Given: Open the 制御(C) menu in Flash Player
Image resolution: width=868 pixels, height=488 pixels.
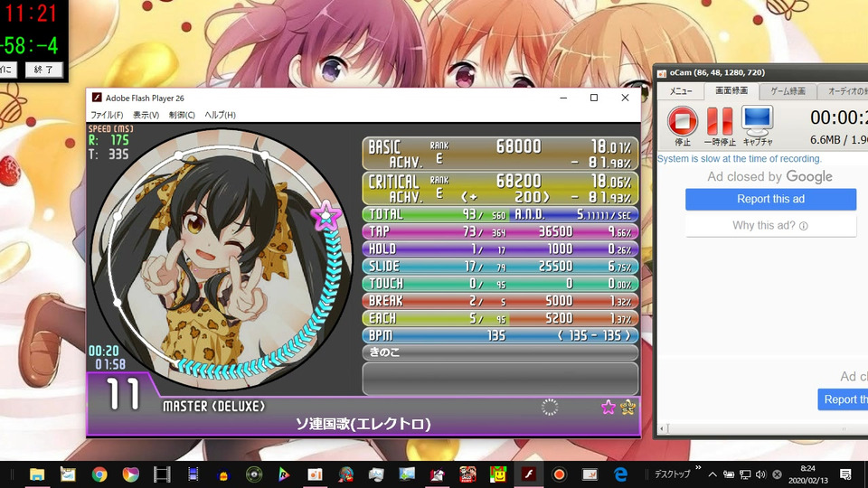Looking at the screenshot, I should coord(182,115).
